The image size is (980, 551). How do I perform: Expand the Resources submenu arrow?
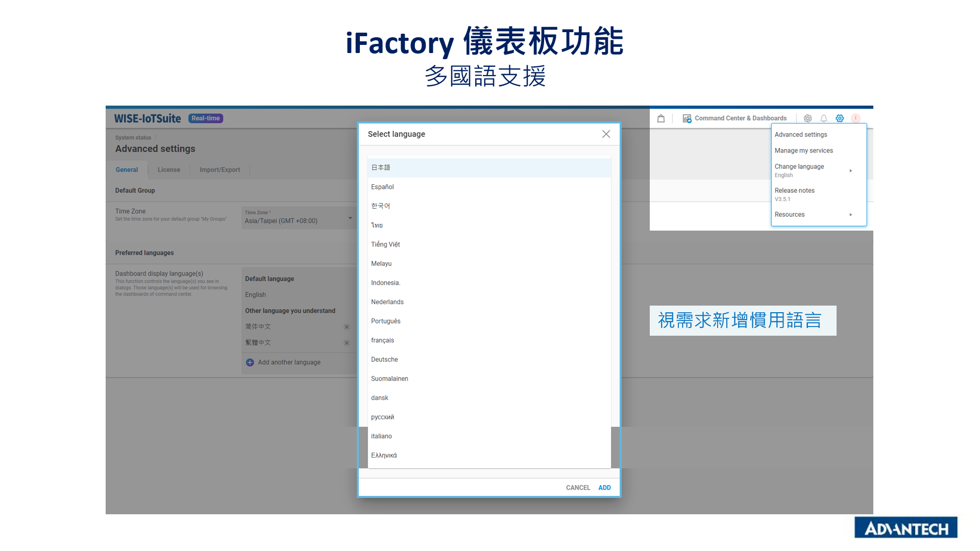851,215
